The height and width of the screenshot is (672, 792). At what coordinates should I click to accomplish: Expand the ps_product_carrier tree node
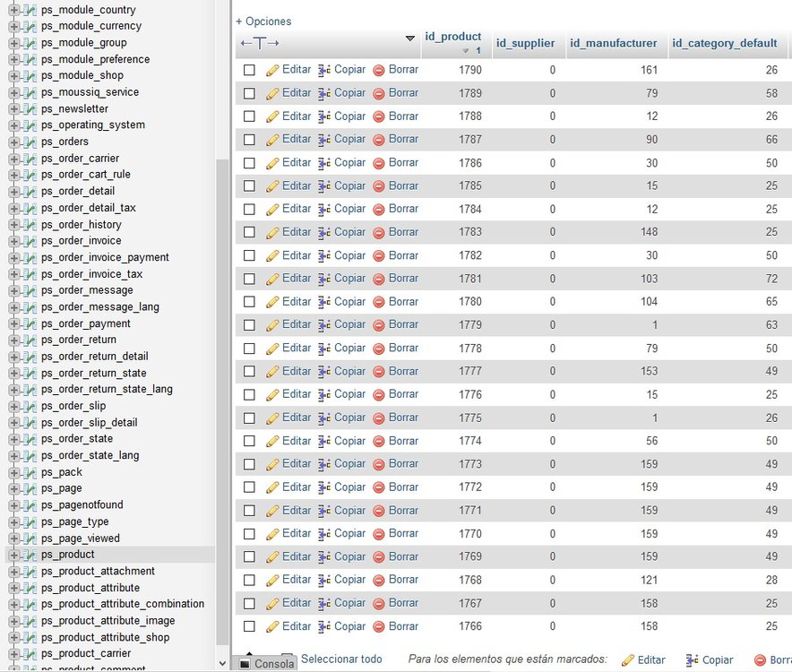point(14,654)
